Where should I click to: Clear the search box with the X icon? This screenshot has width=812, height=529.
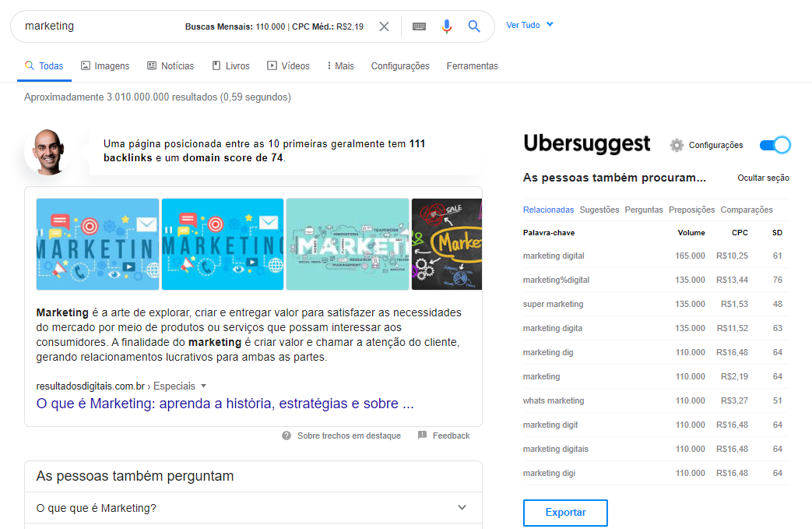pyautogui.click(x=384, y=26)
